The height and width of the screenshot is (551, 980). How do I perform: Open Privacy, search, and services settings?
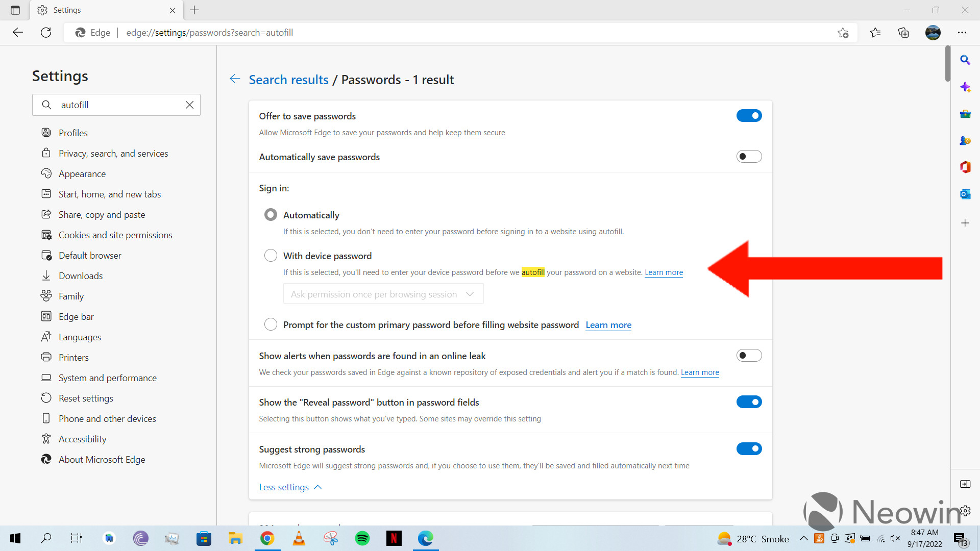coord(113,154)
